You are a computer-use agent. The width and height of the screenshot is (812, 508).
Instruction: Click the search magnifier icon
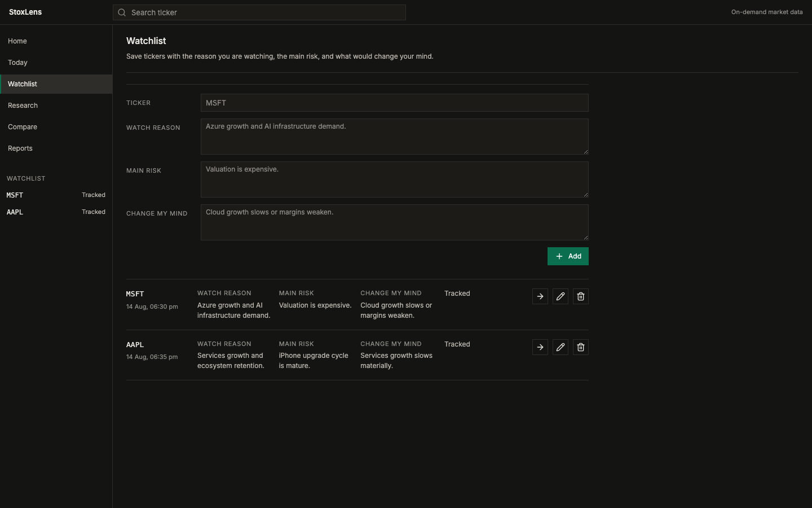click(x=122, y=12)
